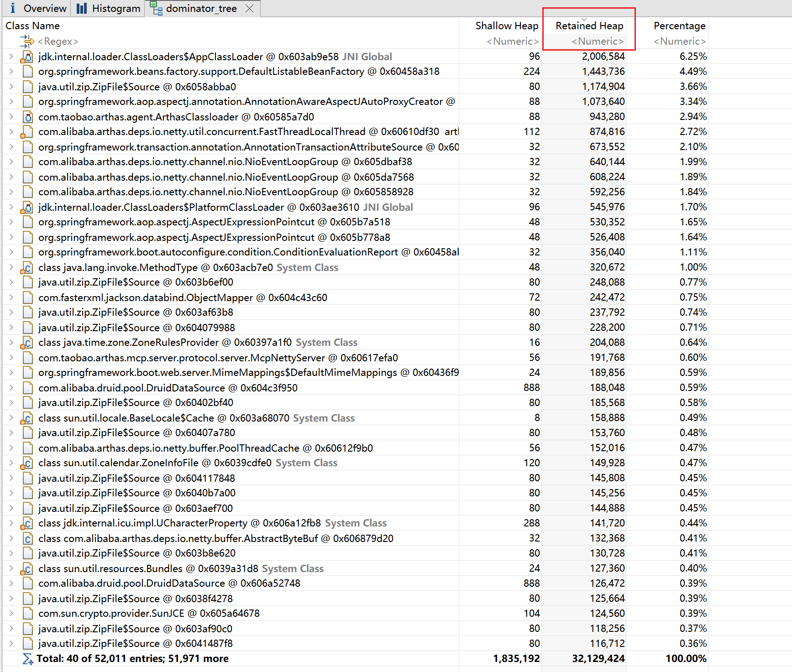Expand the ArthasClassloader @ 0x60585a7d0 row
The image size is (792, 672).
click(x=11, y=117)
